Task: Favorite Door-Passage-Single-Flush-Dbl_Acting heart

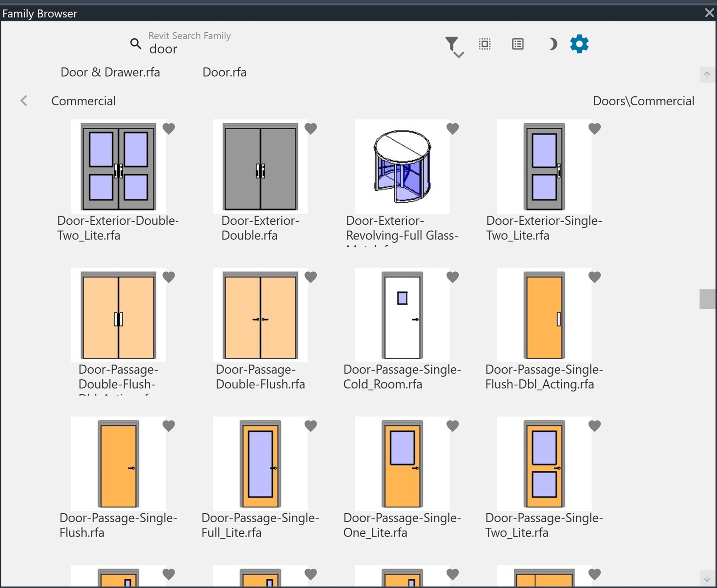Action: pos(595,277)
